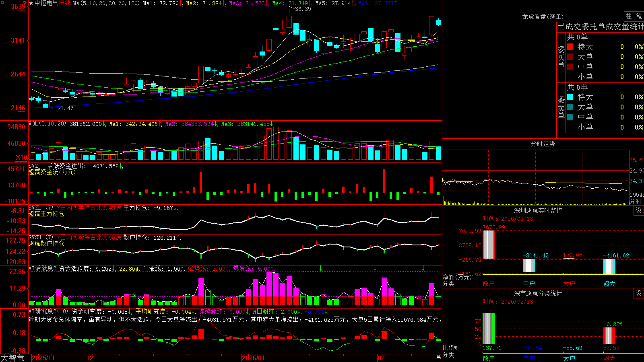
Task: Click the 日线 period label
Action: [65, 3]
